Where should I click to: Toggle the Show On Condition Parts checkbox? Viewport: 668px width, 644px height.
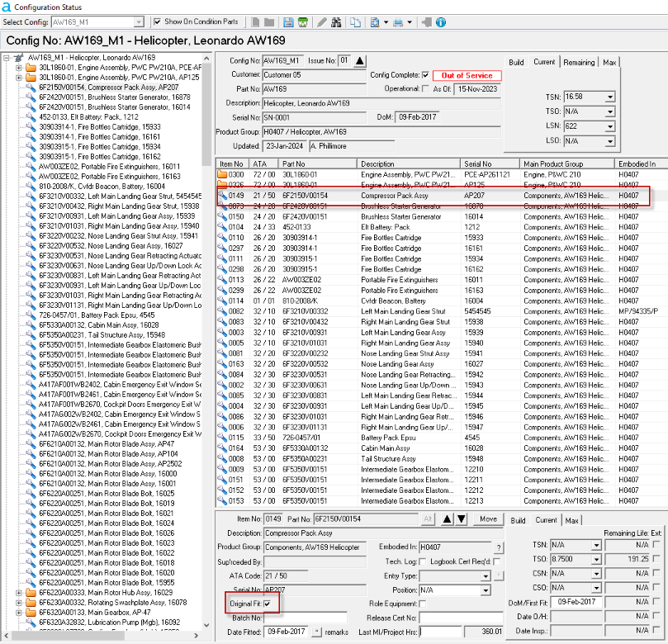coord(157,22)
